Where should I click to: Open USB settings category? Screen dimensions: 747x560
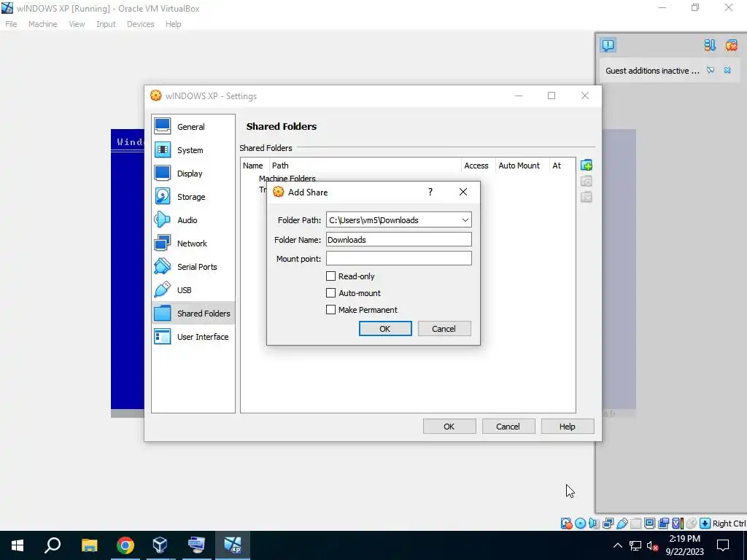coord(193,290)
